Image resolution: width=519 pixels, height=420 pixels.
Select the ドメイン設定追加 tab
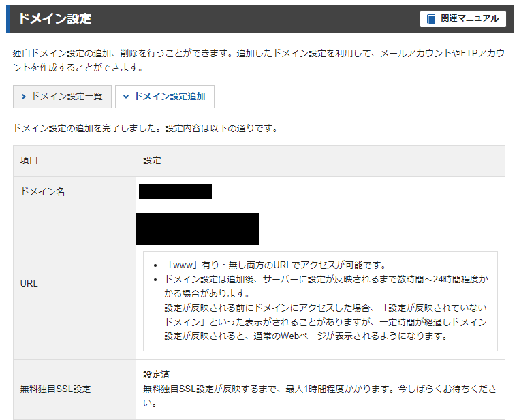click(x=165, y=97)
